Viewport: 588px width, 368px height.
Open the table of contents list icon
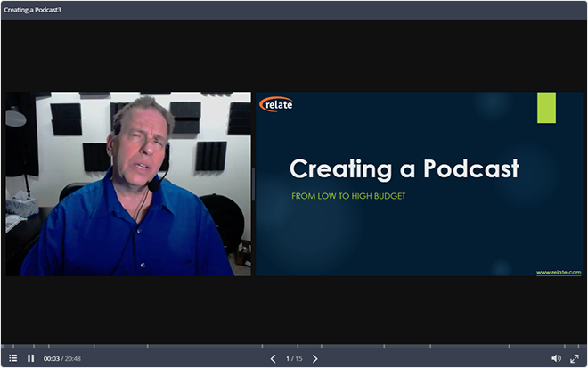13,358
